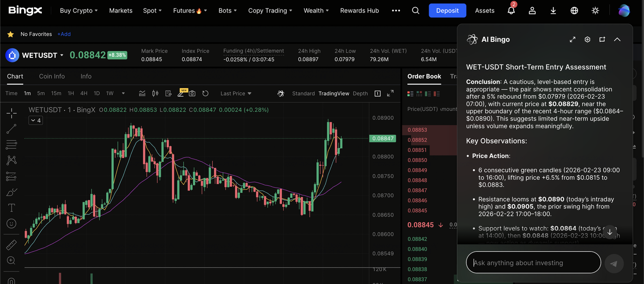Toggle the favorite star for WETUSDT

coord(10,34)
